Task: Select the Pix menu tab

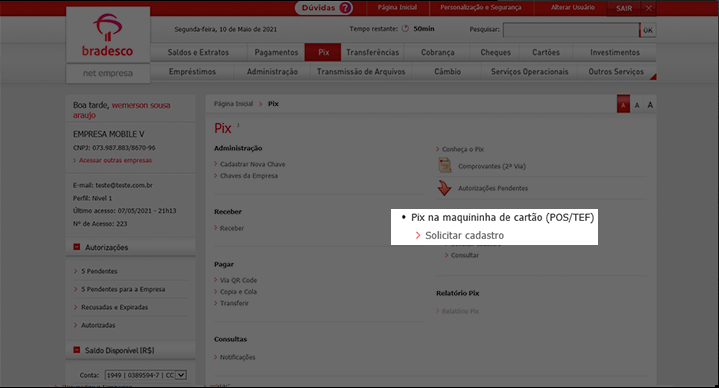Action: coord(323,52)
